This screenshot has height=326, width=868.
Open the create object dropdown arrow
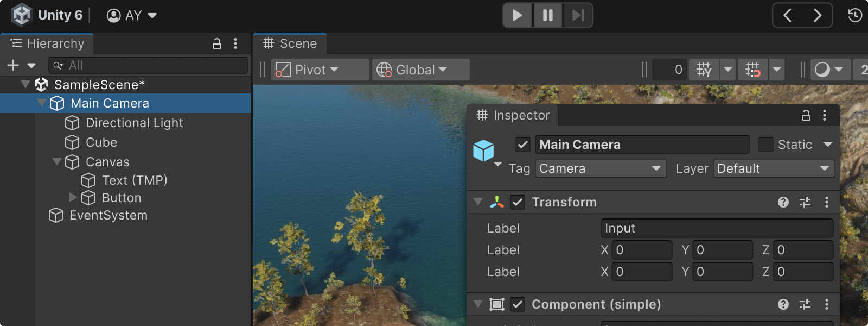tap(31, 66)
